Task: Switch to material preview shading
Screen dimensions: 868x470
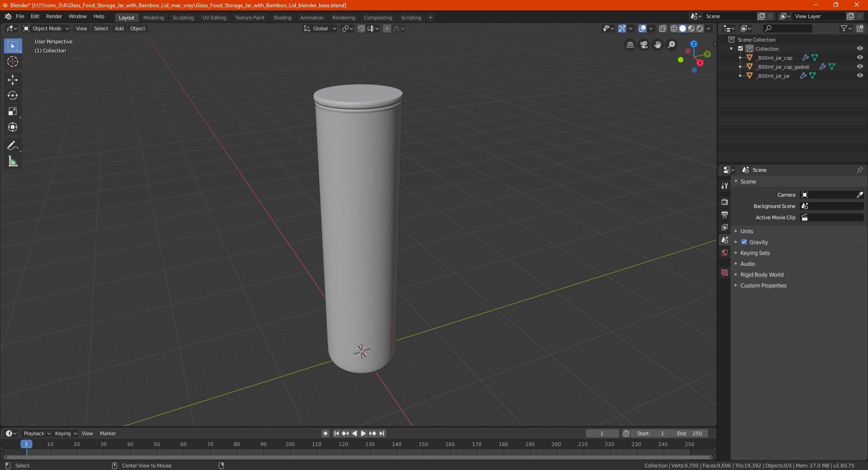Action: click(691, 28)
